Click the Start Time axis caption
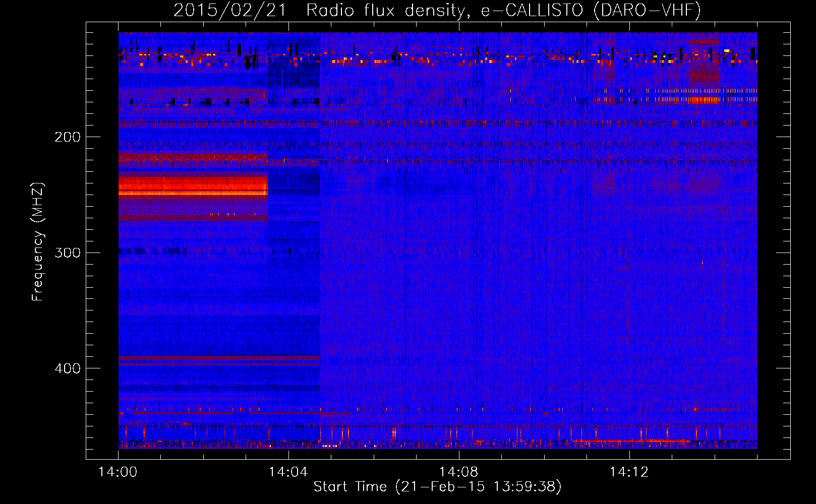Viewport: 816px width, 504px height. pyautogui.click(x=437, y=487)
